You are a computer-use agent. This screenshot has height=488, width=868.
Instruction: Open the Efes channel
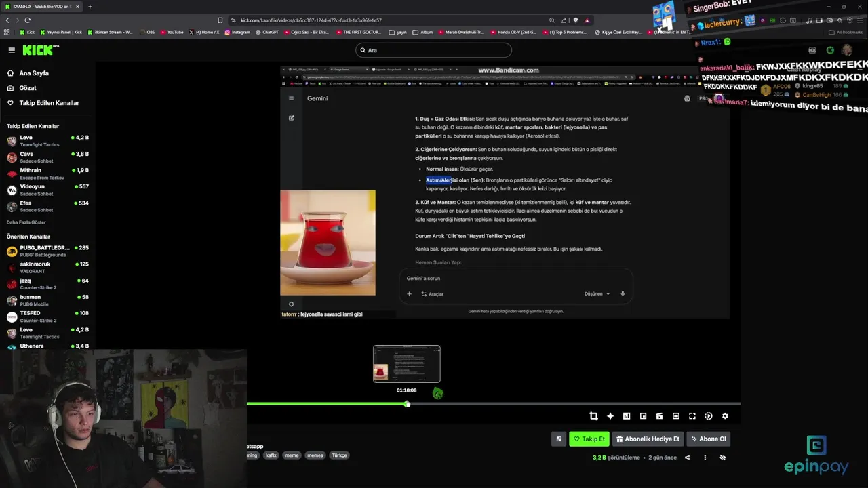pyautogui.click(x=47, y=207)
